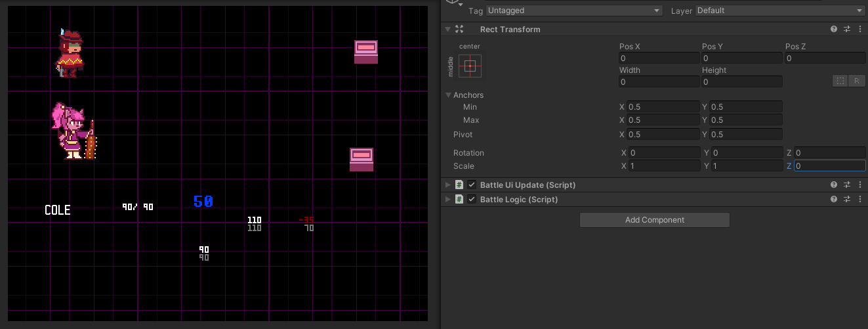The image size is (868, 329).
Task: Open the Layer dropdown showing Default
Action: pyautogui.click(x=780, y=11)
